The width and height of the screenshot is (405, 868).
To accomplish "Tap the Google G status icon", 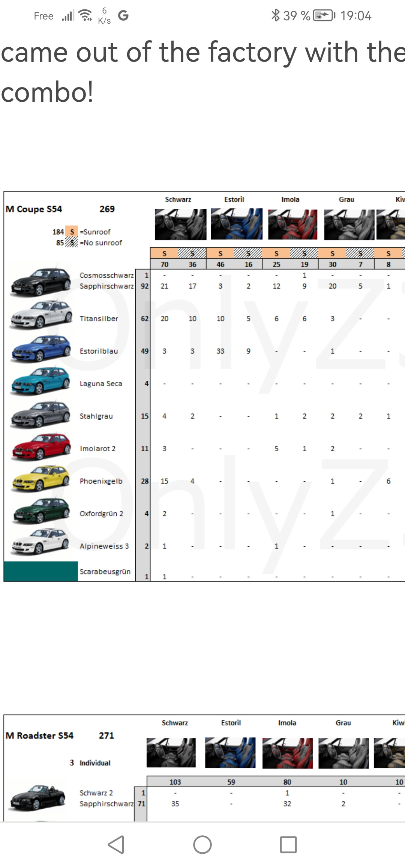I will pos(123,15).
